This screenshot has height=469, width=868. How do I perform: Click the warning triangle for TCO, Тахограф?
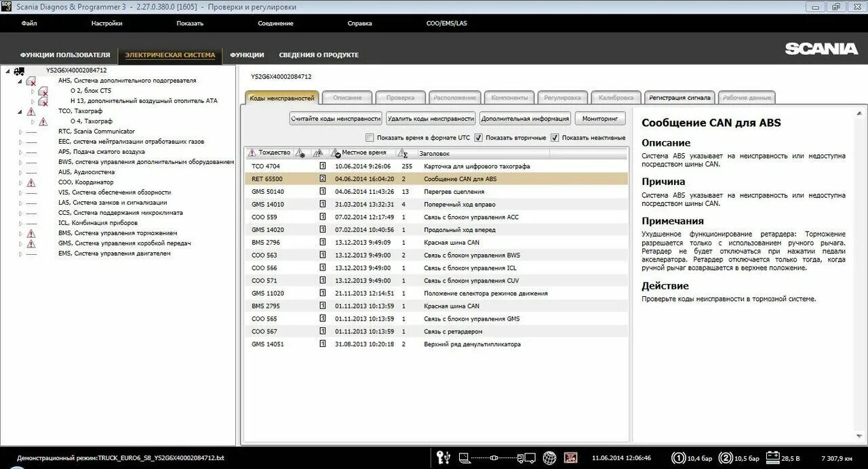pos(31,111)
